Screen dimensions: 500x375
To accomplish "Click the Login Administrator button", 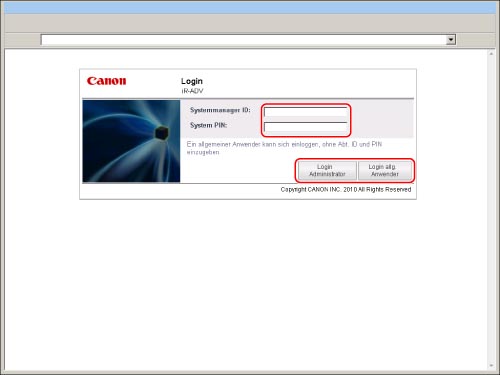I will 327,170.
